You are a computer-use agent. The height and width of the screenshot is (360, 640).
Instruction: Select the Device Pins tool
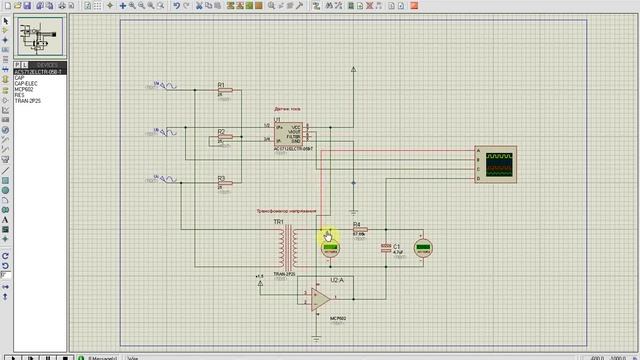(x=5, y=100)
